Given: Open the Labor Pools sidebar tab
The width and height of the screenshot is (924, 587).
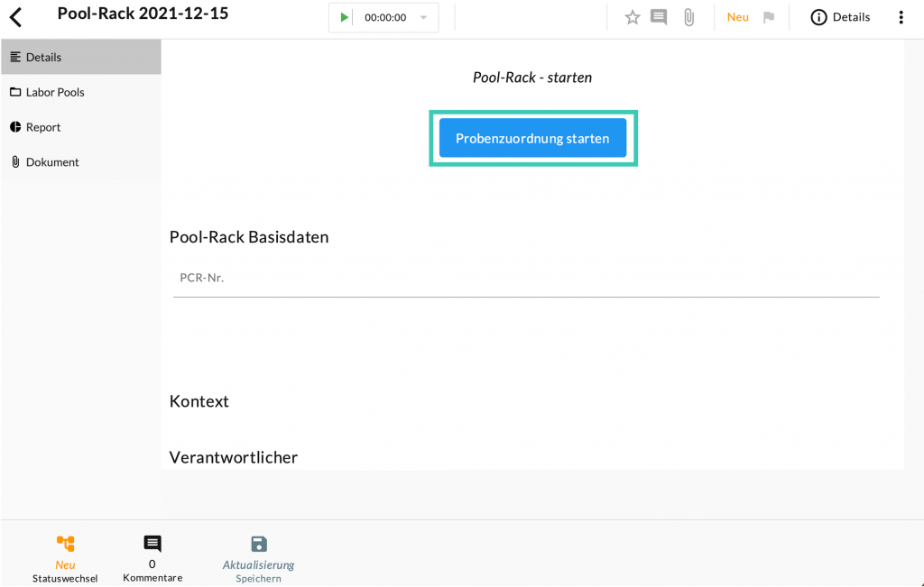Looking at the screenshot, I should [x=80, y=92].
